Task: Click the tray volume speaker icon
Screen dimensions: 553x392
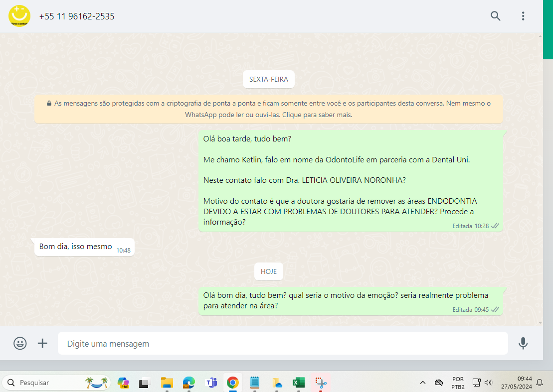Action: point(488,383)
